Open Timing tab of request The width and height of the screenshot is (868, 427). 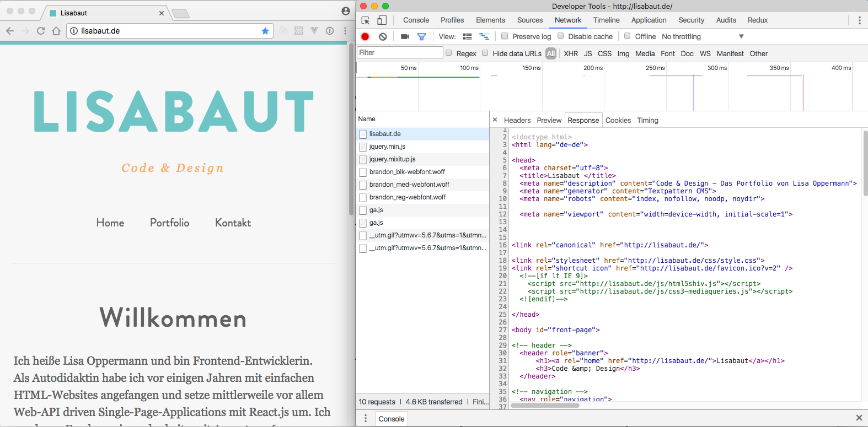click(x=647, y=120)
